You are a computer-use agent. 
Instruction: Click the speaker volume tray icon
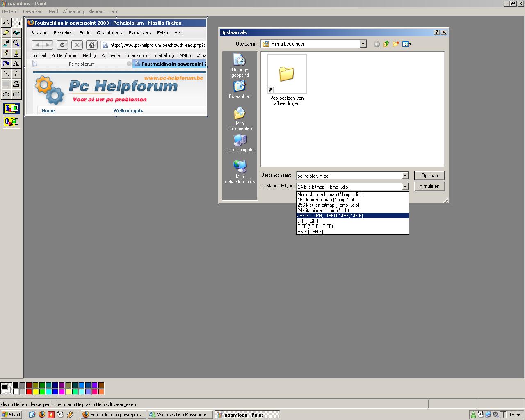pos(495,415)
